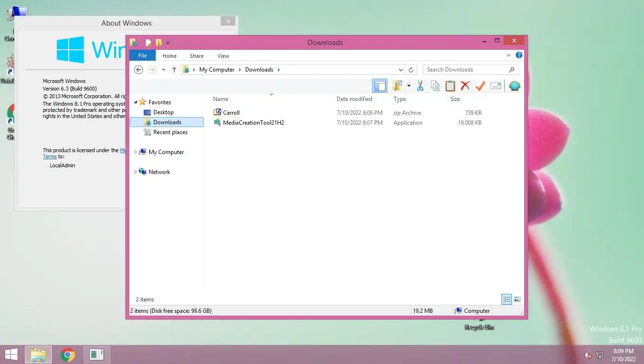Click the Paste clipboard icon
Viewport: 644px width, 364px height.
[450, 86]
